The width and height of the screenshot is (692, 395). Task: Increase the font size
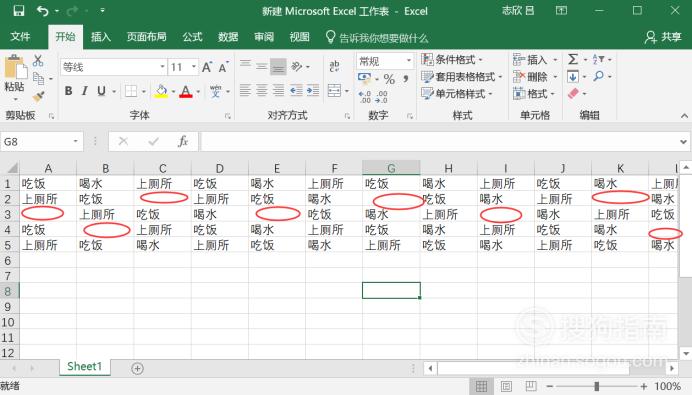coord(207,67)
